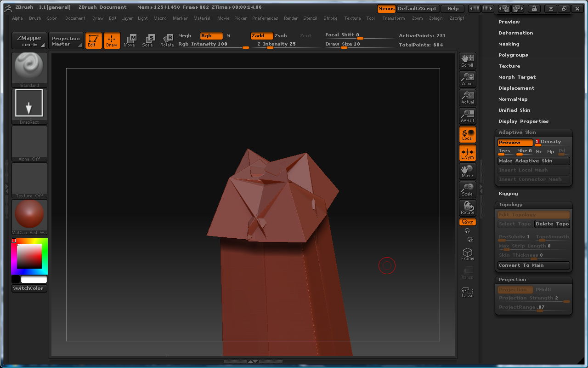
Task: Click the Make Adaptive Skin button
Action: [533, 161]
